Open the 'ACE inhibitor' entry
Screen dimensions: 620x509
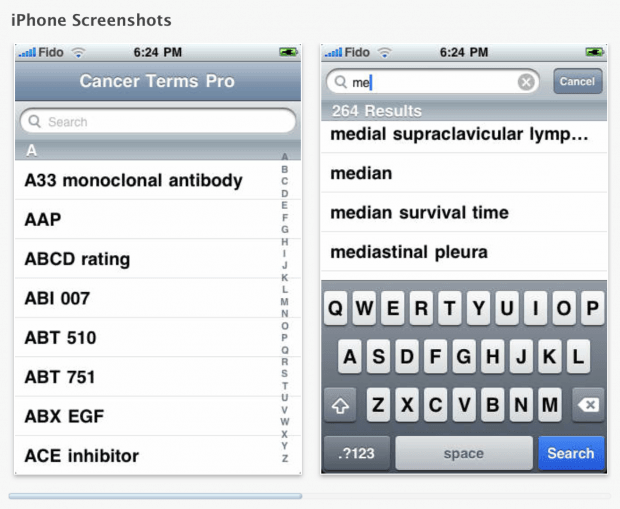click(81, 456)
